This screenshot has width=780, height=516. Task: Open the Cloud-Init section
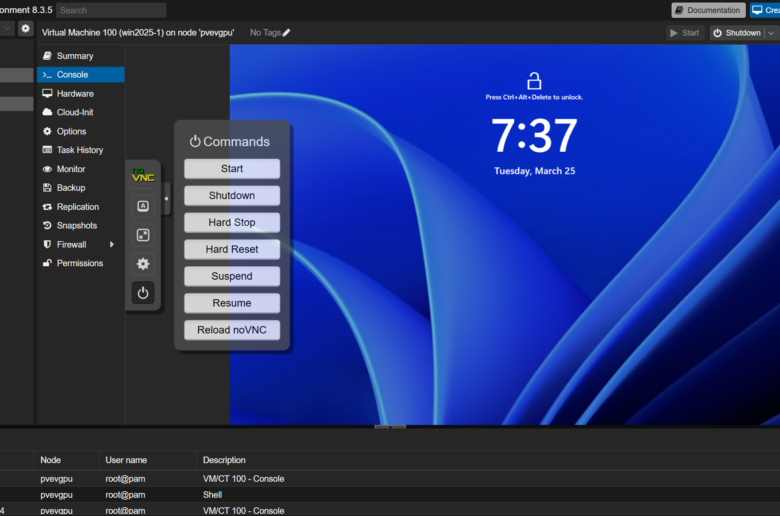click(x=81, y=112)
